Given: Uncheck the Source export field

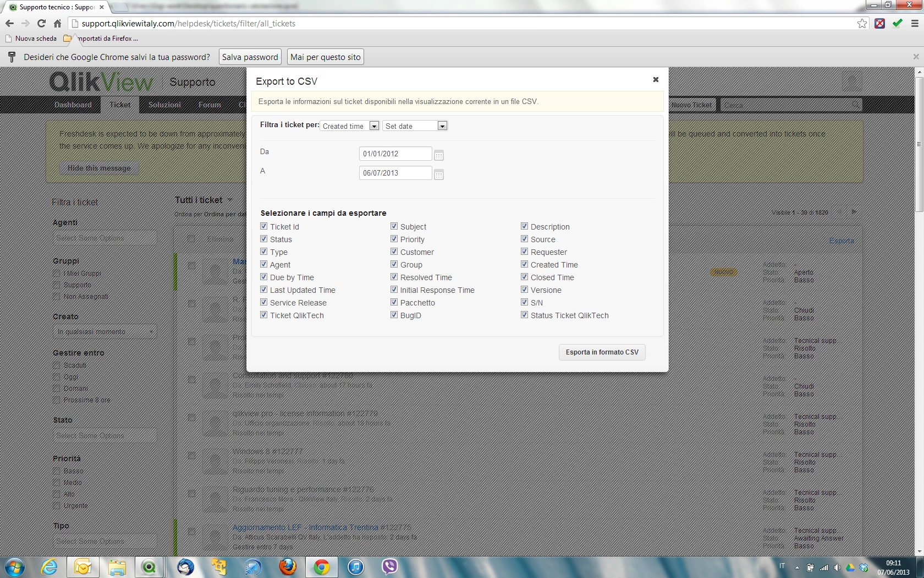Looking at the screenshot, I should click(x=525, y=239).
